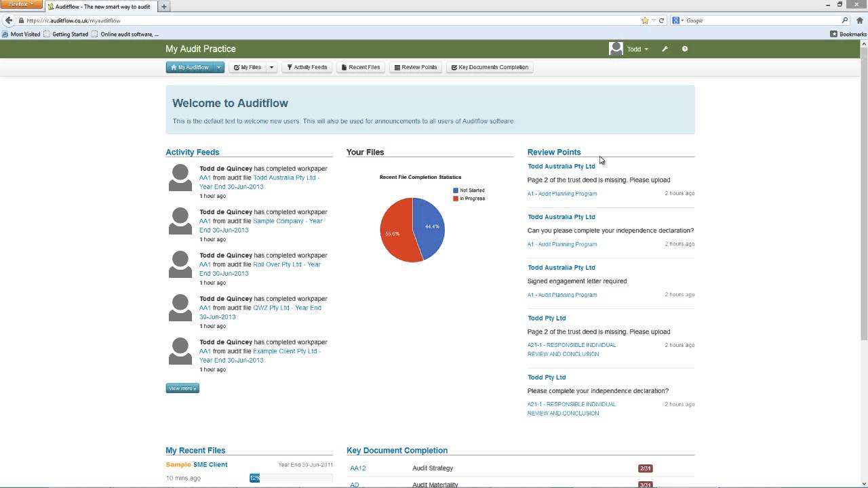Viewport: 868px width, 488px height.
Task: Click the URL address bar
Action: coord(332,20)
